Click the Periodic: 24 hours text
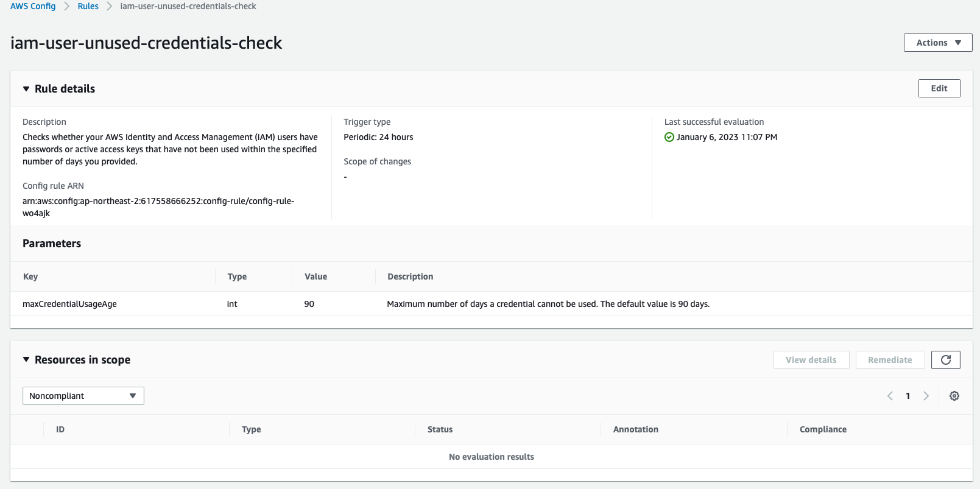 point(378,137)
